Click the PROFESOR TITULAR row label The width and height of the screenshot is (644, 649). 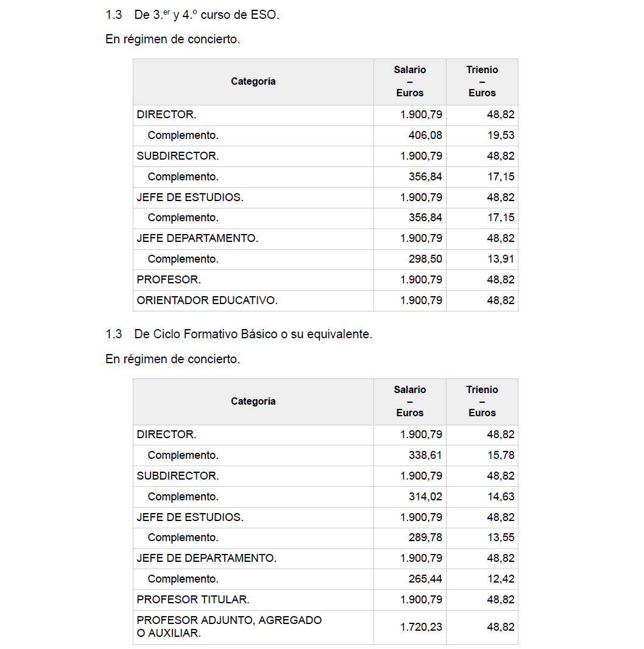tap(193, 600)
